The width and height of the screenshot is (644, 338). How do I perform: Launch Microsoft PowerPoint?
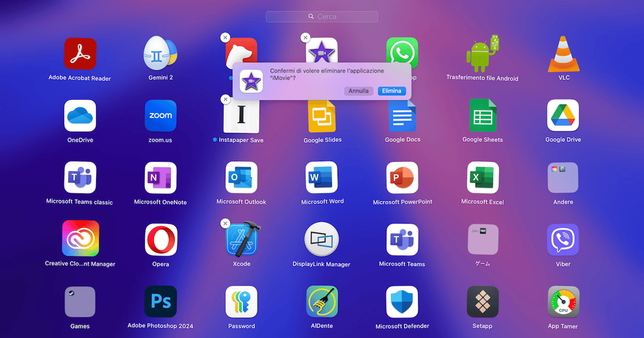click(402, 178)
